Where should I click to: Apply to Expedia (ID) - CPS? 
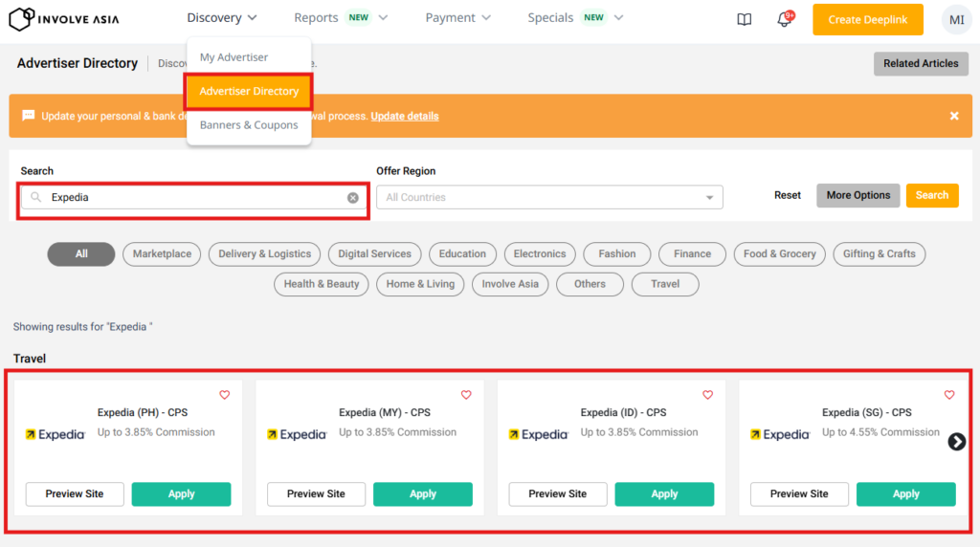click(x=664, y=493)
